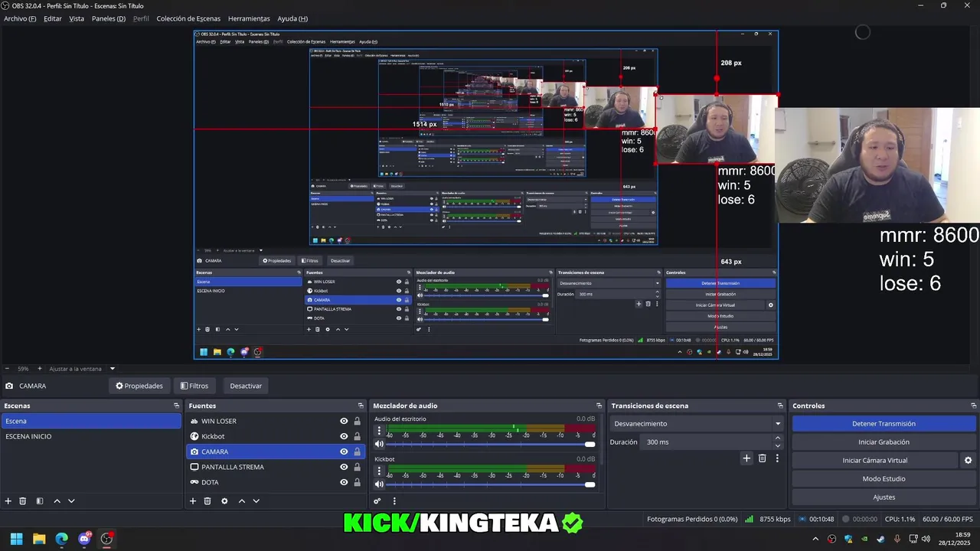Viewport: 980px width, 551px height.
Task: Adjust the Kickbot volume slider
Action: [491, 484]
